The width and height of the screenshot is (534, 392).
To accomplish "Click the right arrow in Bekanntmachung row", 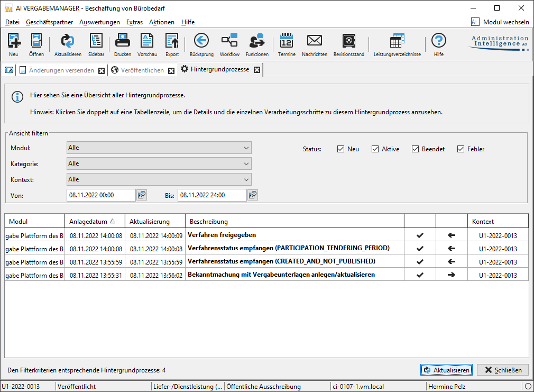I will [452, 275].
